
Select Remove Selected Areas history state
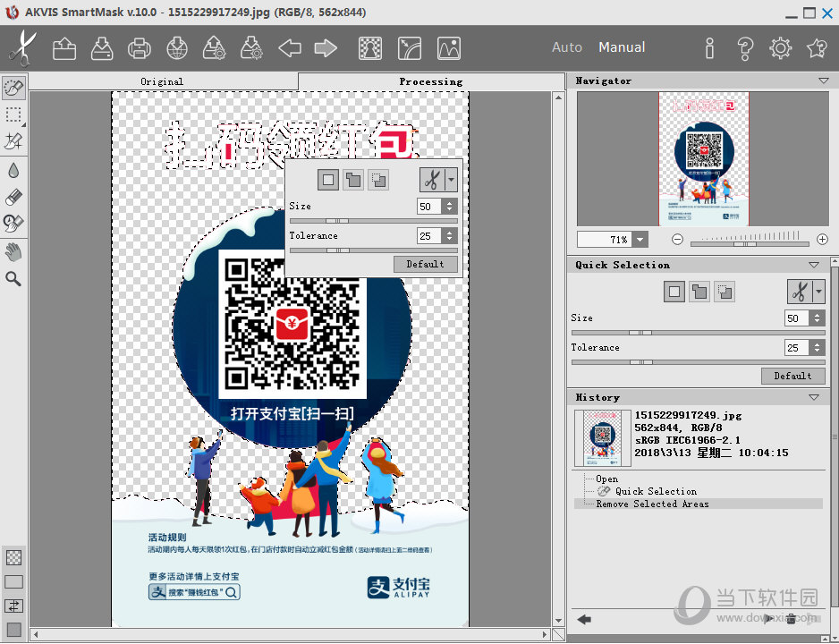coord(699,504)
